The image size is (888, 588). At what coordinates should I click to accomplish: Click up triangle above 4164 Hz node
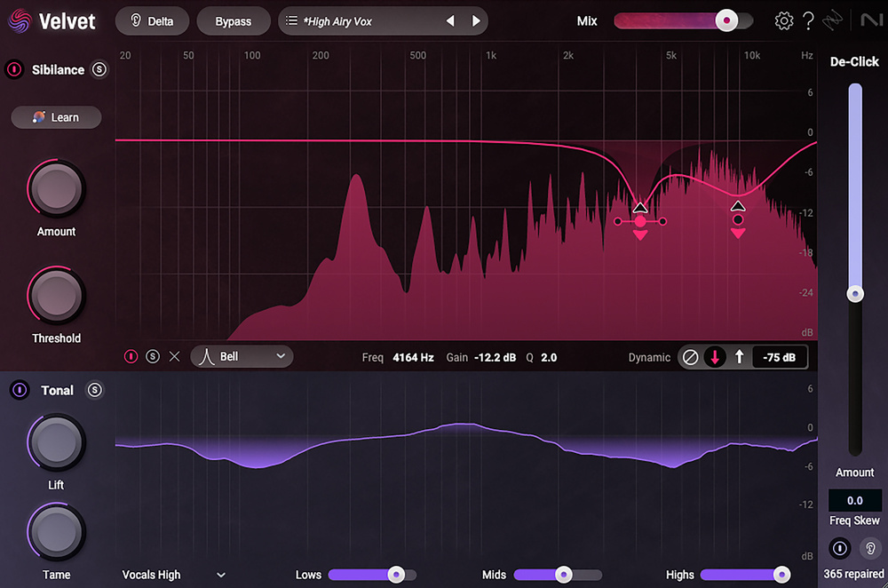[640, 207]
